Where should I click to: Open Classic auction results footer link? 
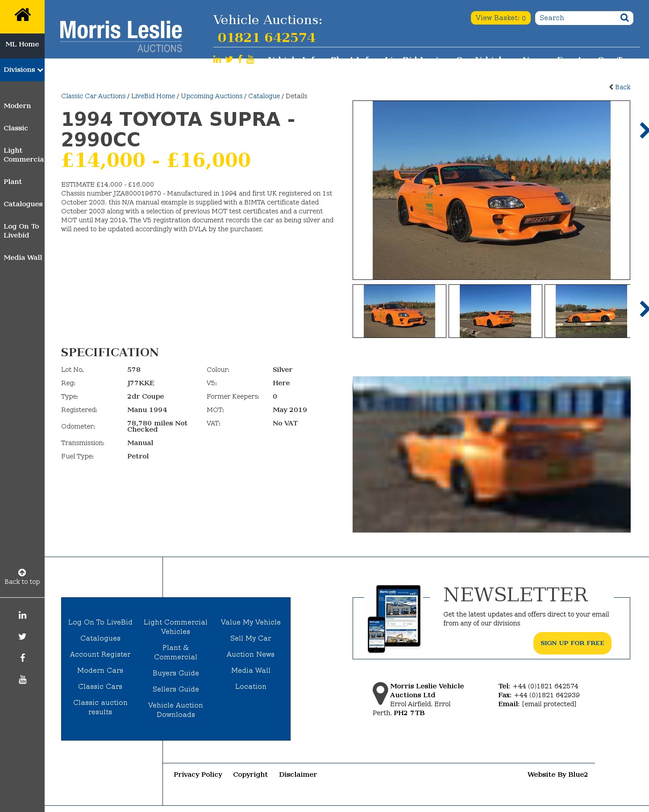(100, 707)
